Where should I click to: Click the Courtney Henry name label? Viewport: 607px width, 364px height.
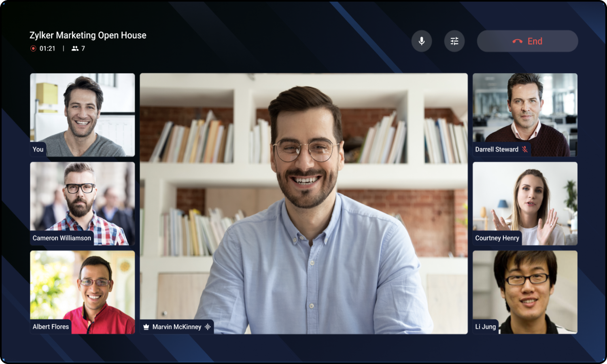[x=497, y=238]
